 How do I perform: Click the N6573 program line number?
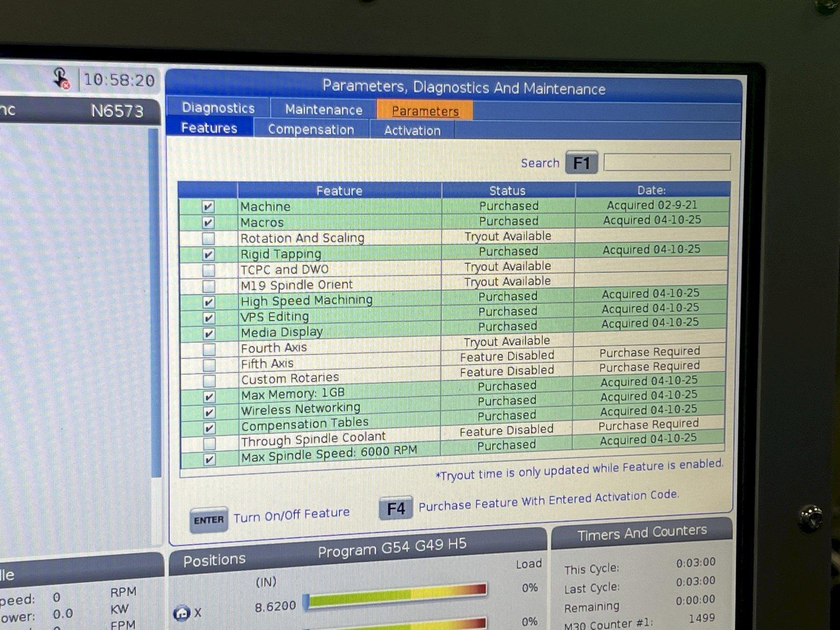click(117, 111)
